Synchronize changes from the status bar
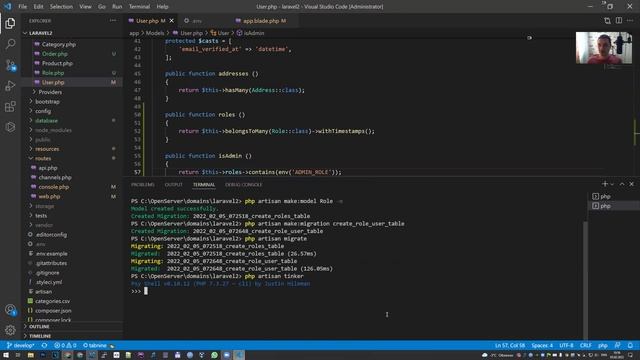The image size is (640, 360). [x=44, y=345]
